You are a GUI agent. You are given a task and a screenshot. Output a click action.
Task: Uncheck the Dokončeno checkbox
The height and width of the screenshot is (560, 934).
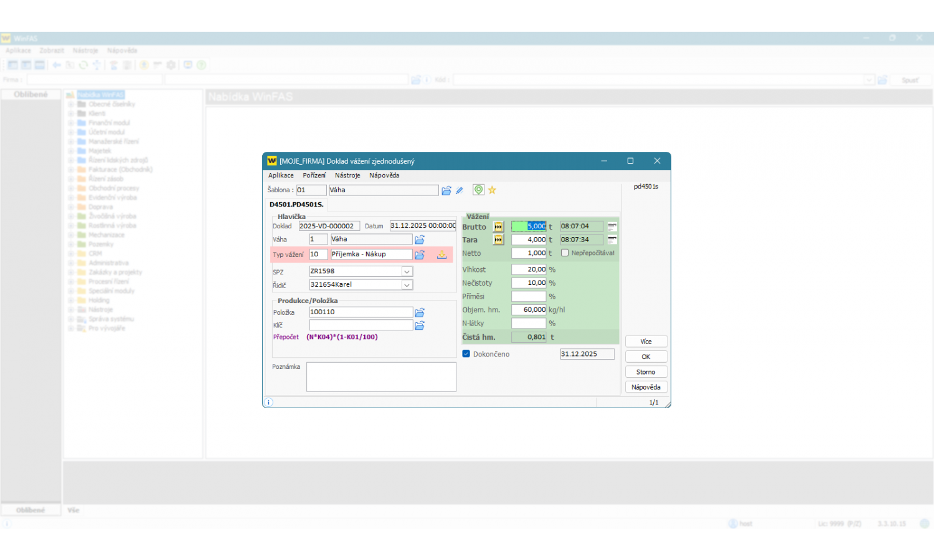[466, 354]
